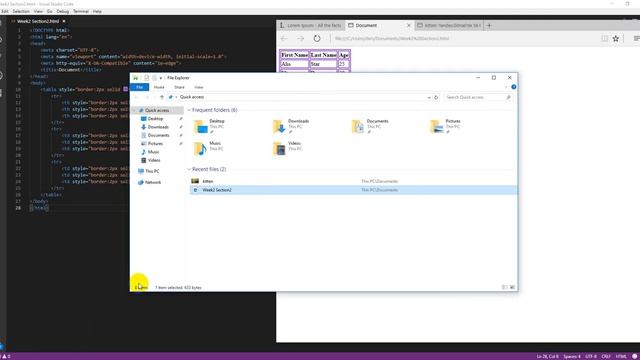Image resolution: width=640 pixels, height=360 pixels.
Task: Open reading view icon in browser
Action: (x=604, y=38)
